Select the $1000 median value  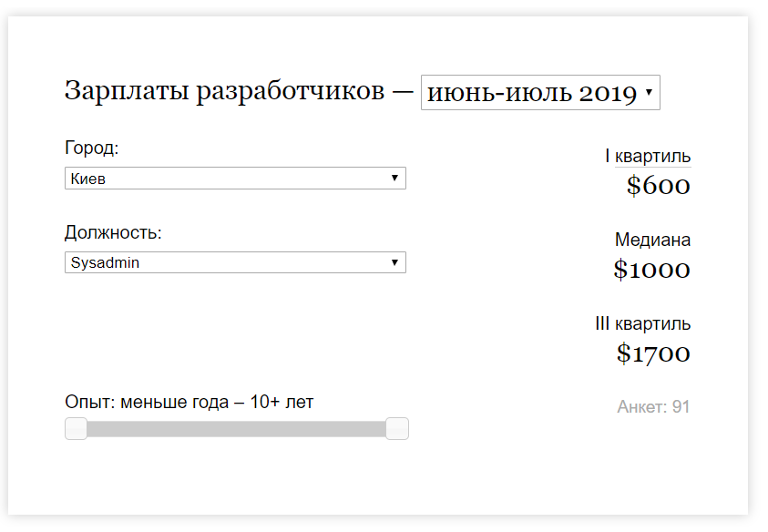coord(651,270)
